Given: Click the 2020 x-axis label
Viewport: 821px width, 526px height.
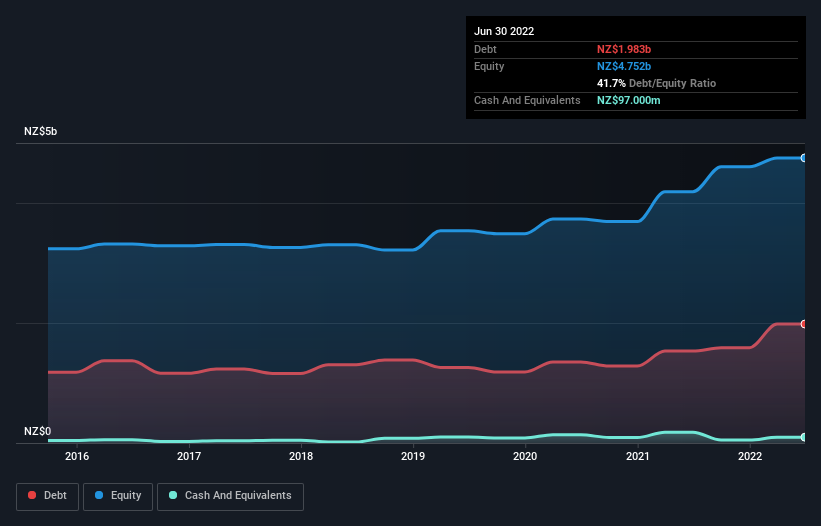Looking at the screenshot, I should (525, 456).
